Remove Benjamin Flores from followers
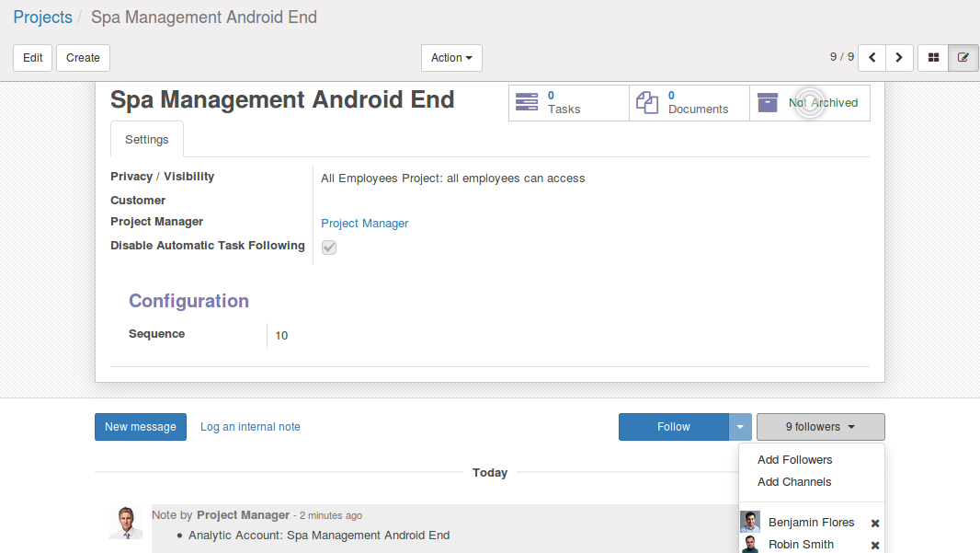The image size is (980, 553). [x=875, y=523]
